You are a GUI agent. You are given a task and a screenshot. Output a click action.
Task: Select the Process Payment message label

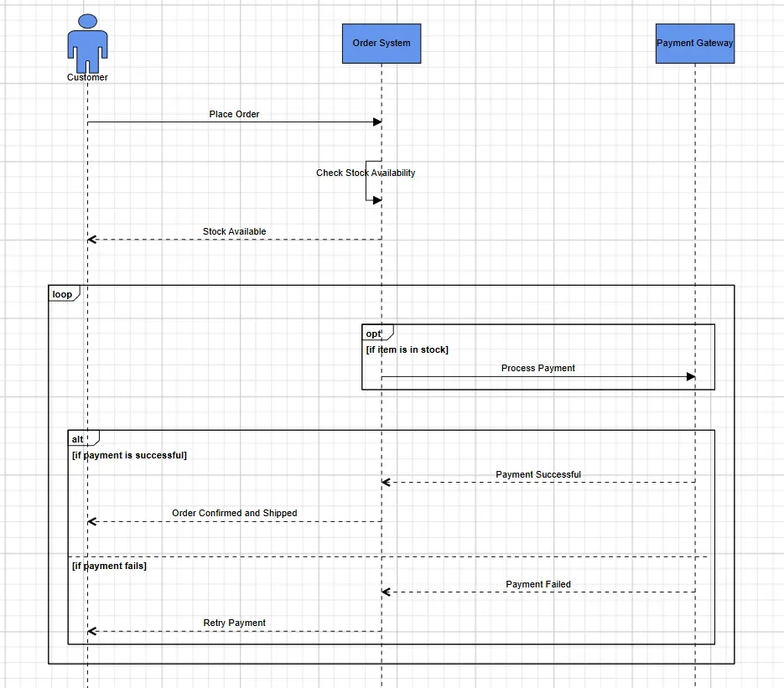pyautogui.click(x=538, y=368)
